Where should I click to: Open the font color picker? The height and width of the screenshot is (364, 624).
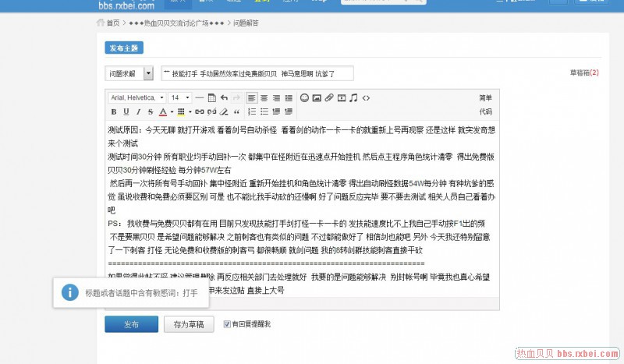pos(165,111)
